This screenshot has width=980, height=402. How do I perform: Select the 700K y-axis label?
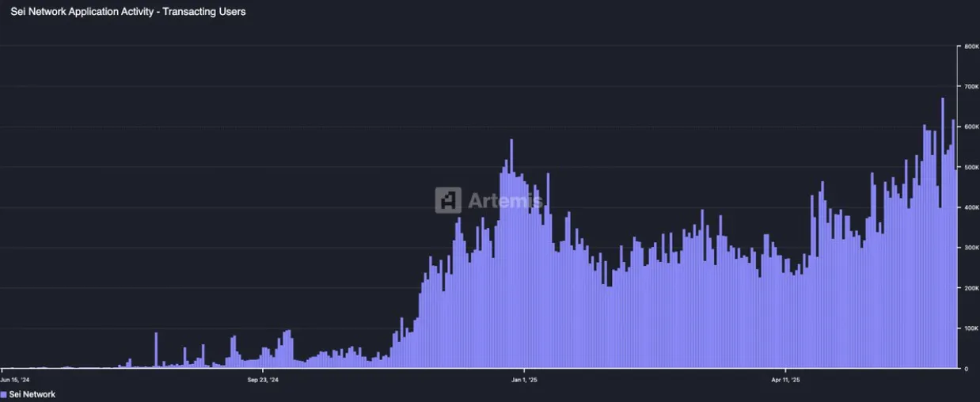[971, 86]
